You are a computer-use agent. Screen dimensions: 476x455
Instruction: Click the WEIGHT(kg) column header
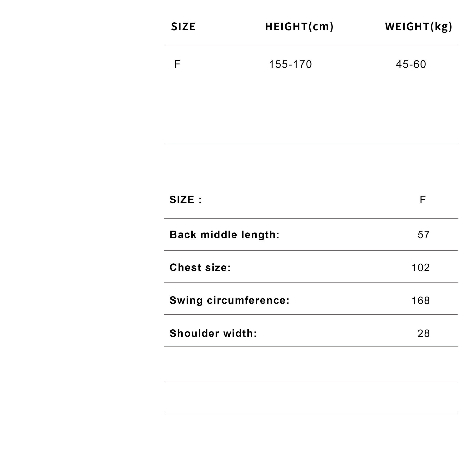click(418, 27)
